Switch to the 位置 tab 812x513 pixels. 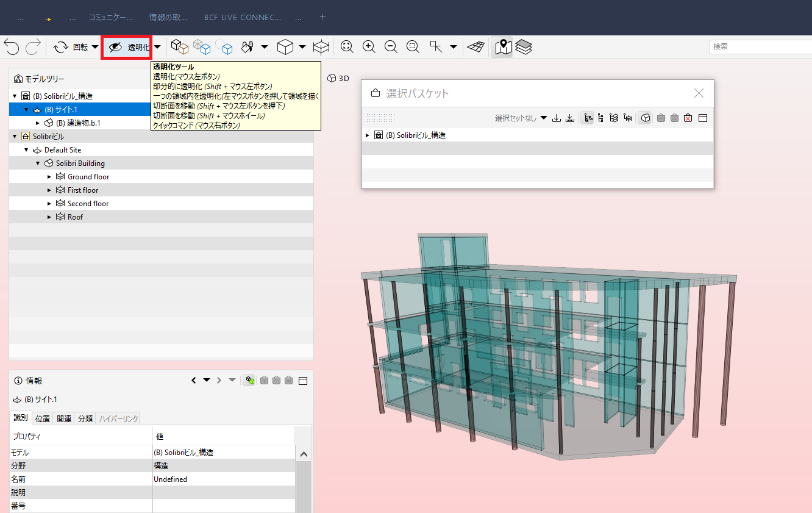pyautogui.click(x=43, y=418)
